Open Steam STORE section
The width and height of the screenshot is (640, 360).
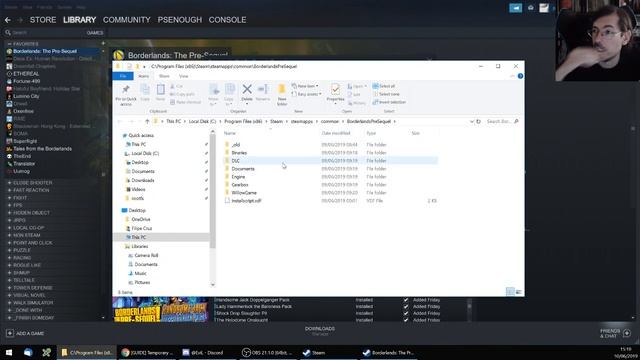(x=43, y=20)
